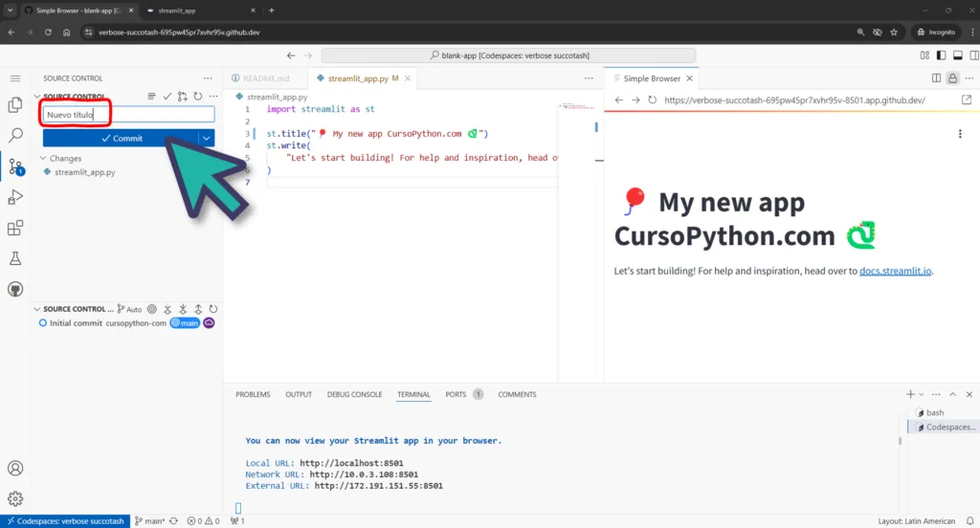Click the errors and warnings status item
This screenshot has height=528, width=980.
tap(203, 520)
